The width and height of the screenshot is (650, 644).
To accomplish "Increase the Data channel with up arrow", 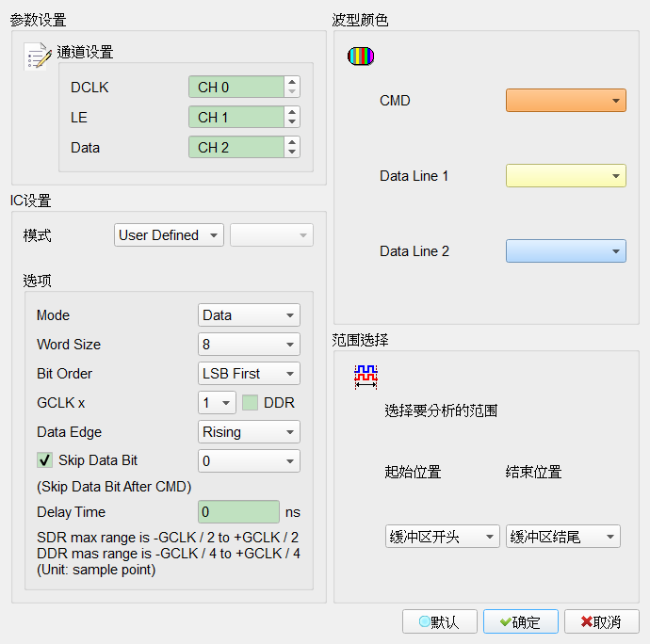I will pyautogui.click(x=292, y=142).
